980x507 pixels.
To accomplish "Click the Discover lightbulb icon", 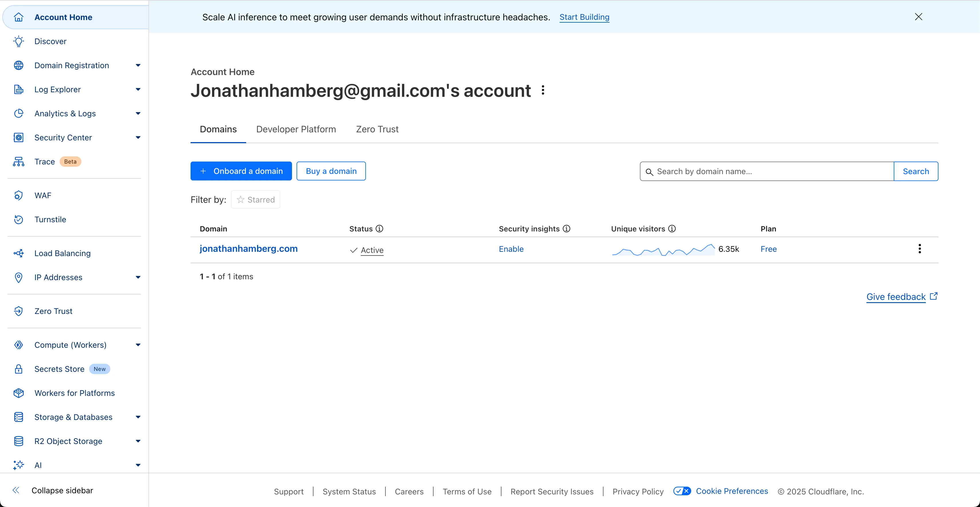I will [19, 41].
